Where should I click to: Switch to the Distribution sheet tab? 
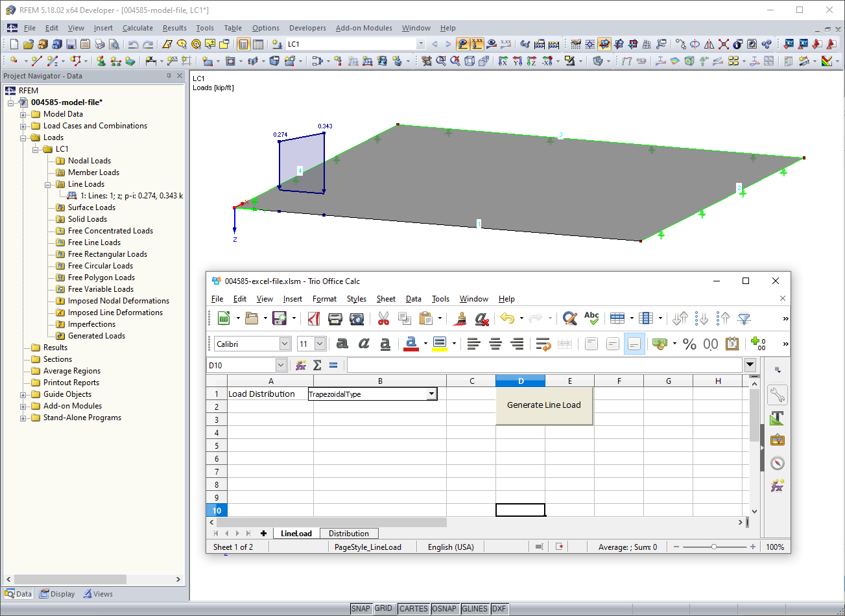[349, 533]
